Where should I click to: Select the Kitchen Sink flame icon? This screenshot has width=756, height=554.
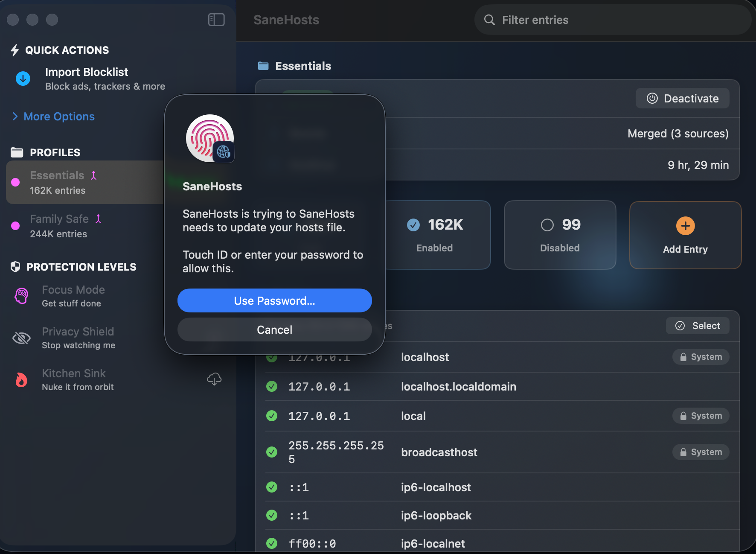[21, 379]
